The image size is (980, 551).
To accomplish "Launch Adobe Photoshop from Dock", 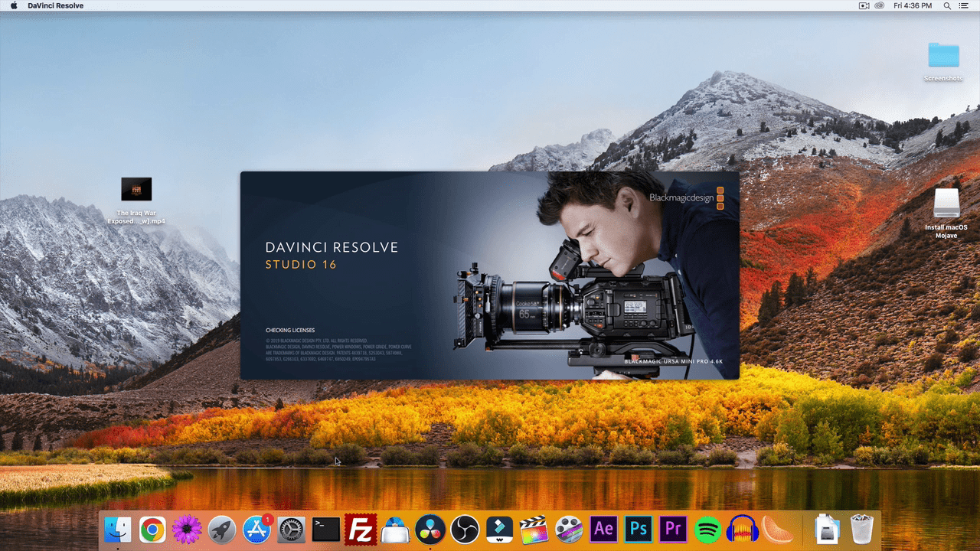I will click(639, 529).
